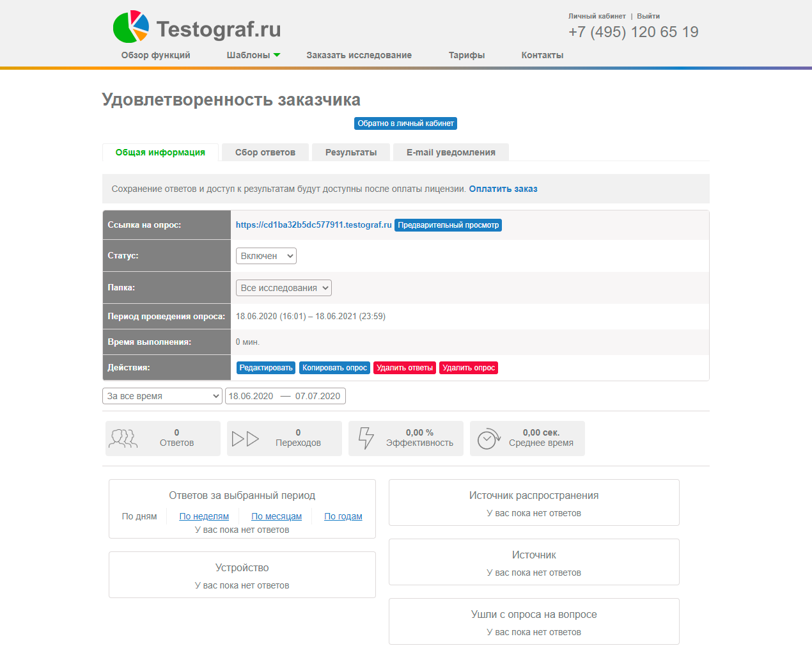
Task: Open the Результаты tab
Action: (350, 152)
